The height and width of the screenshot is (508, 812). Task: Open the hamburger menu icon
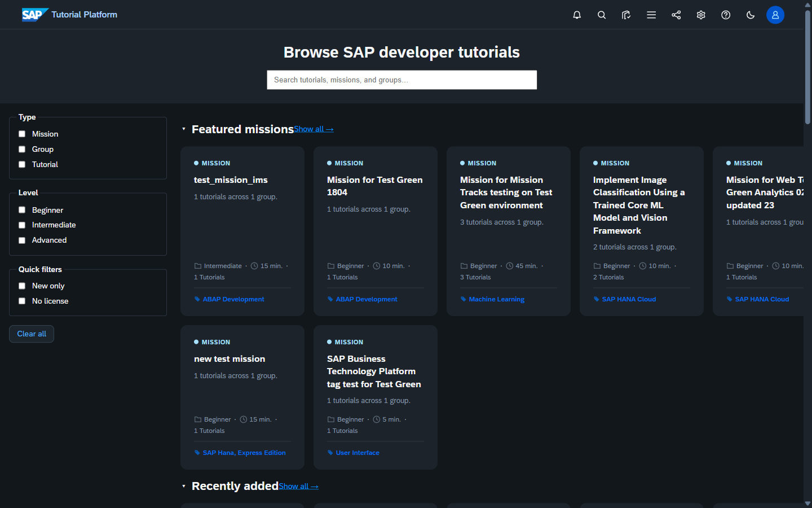point(651,15)
